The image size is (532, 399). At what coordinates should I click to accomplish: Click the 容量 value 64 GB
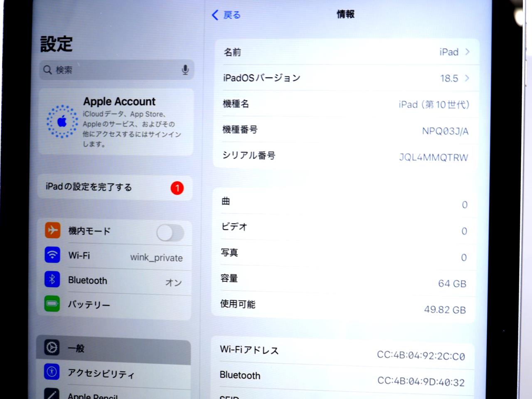pyautogui.click(x=452, y=284)
